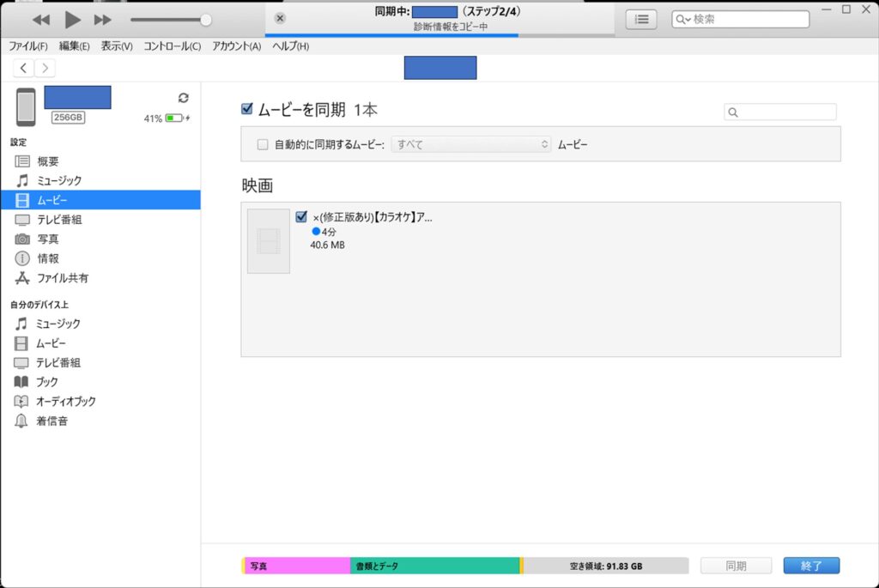
Task: Click the fast-forward (next track) button
Action: point(103,19)
